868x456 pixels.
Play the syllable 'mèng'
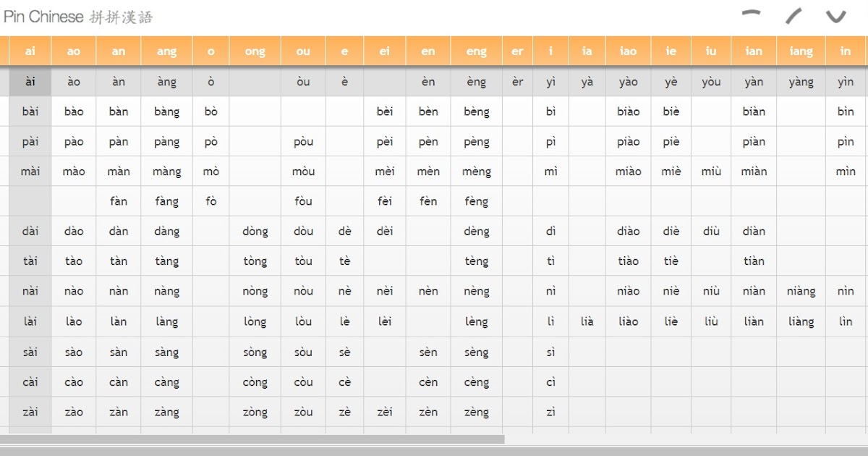click(475, 171)
